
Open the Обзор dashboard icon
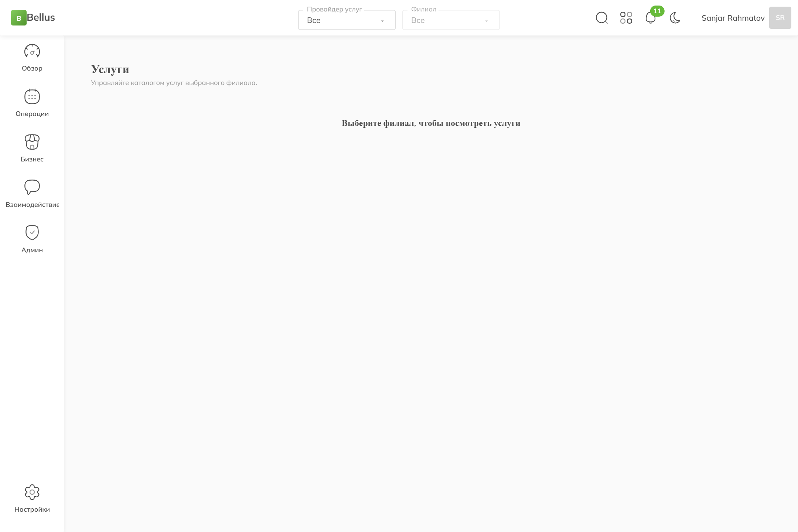pyautogui.click(x=32, y=51)
